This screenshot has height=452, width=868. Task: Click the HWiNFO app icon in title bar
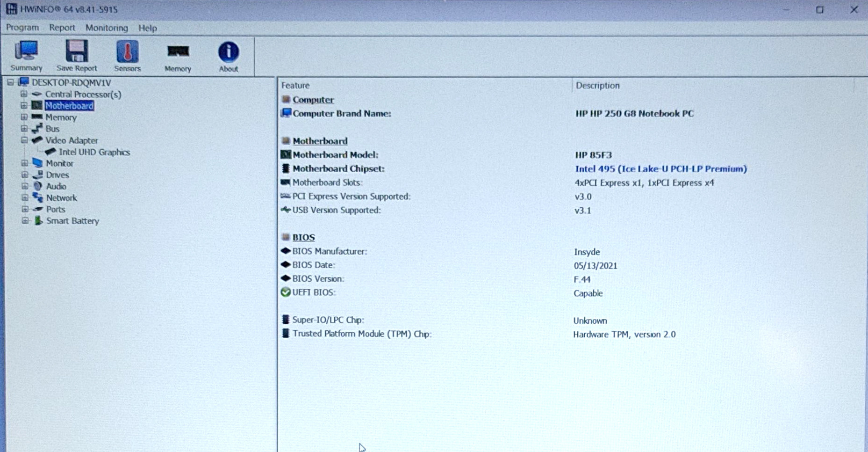click(11, 9)
